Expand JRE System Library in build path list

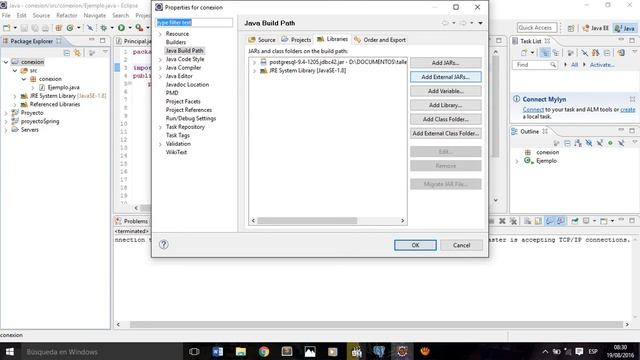pos(254,71)
